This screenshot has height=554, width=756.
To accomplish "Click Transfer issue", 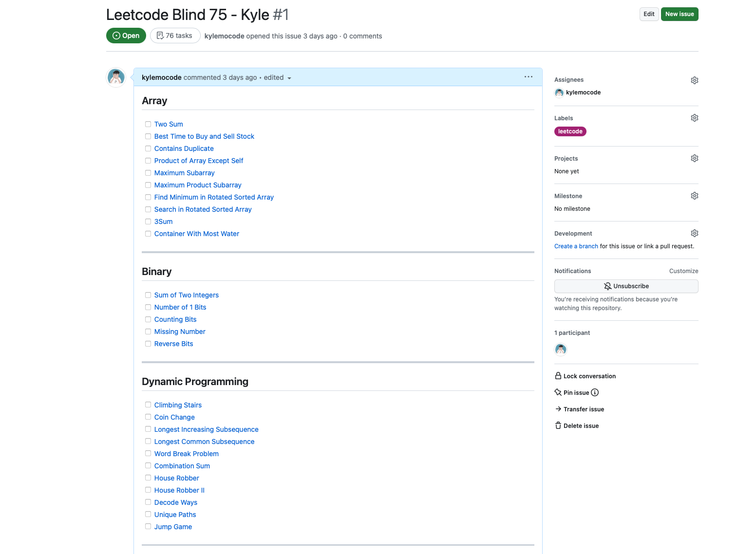I will (x=580, y=409).
